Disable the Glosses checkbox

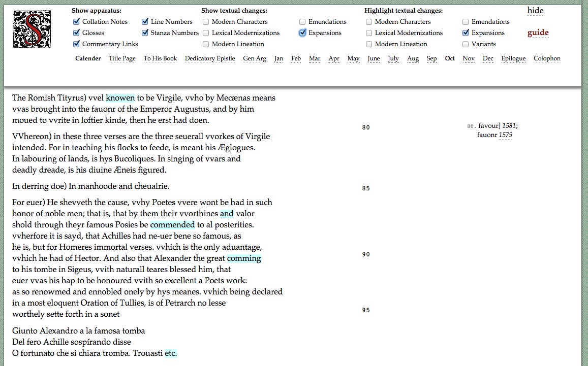(x=77, y=33)
